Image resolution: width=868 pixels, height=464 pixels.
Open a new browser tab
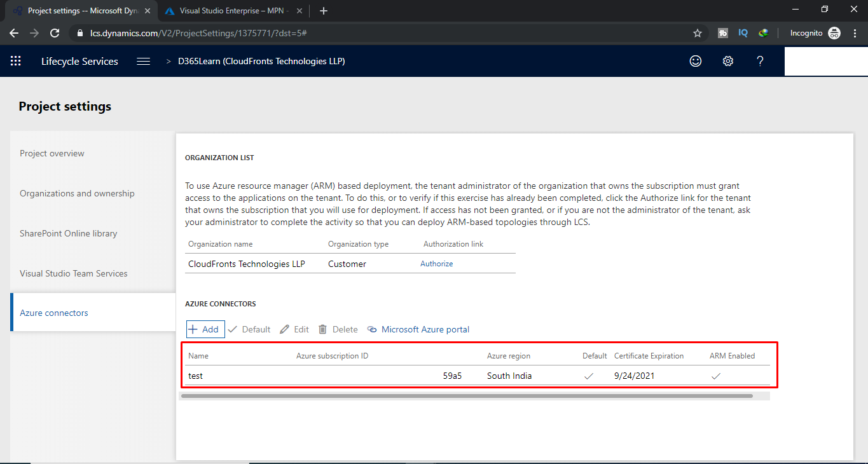pos(324,11)
